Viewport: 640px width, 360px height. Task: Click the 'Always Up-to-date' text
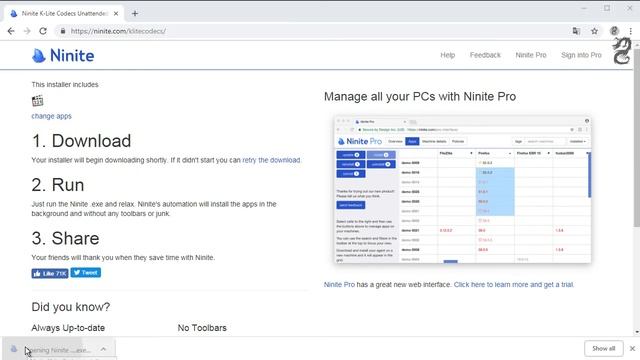click(x=68, y=328)
